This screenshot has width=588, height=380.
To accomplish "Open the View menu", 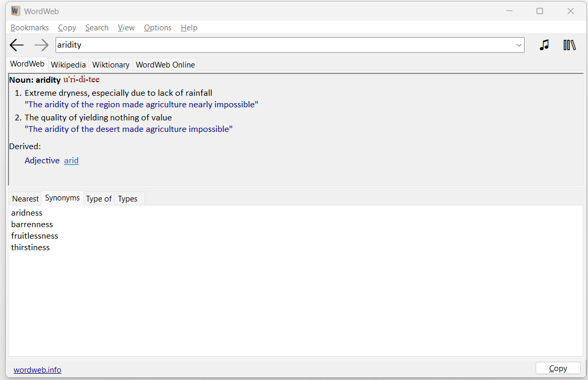I will [x=126, y=28].
